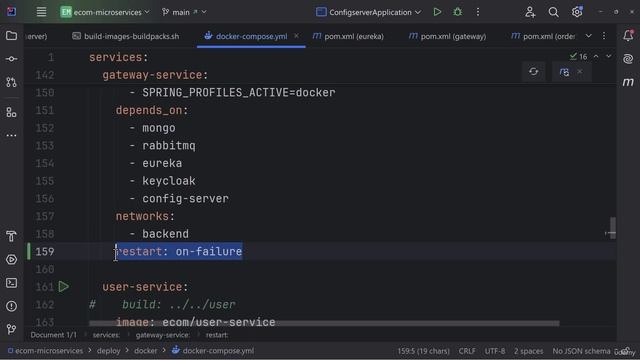
Task: Go to next highlighted problem arrow
Action: pyautogui.click(x=609, y=56)
